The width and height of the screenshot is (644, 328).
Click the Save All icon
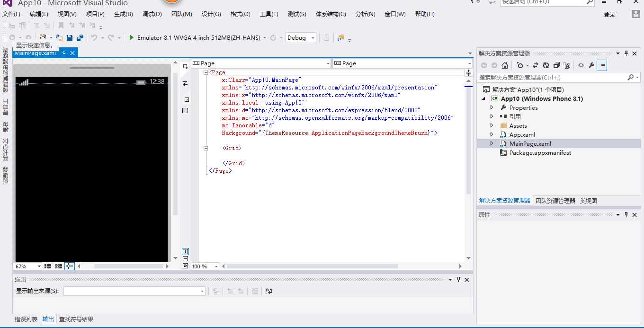point(80,38)
